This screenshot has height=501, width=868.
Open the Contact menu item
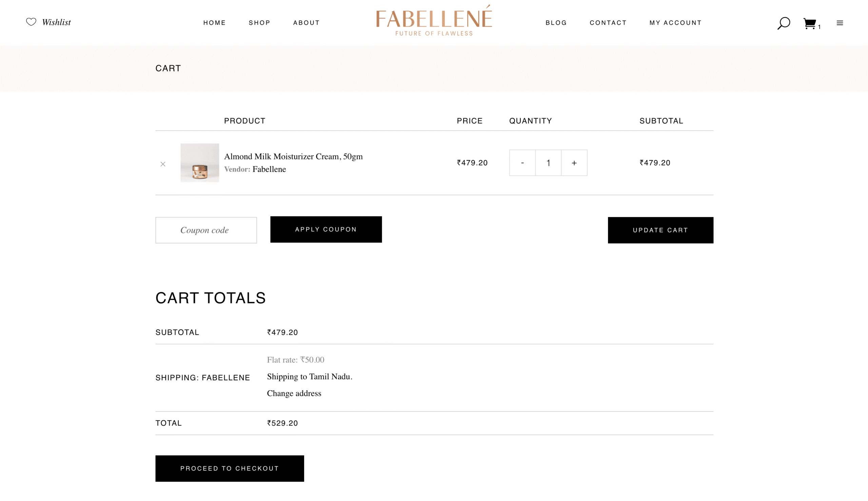[608, 23]
